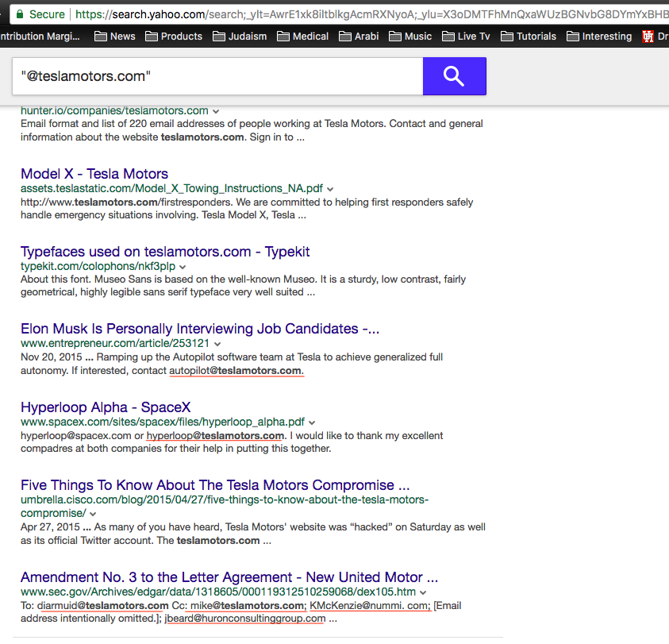Open the Hyperloop Alpha - SpaceX result
669x644 pixels.
click(x=106, y=407)
